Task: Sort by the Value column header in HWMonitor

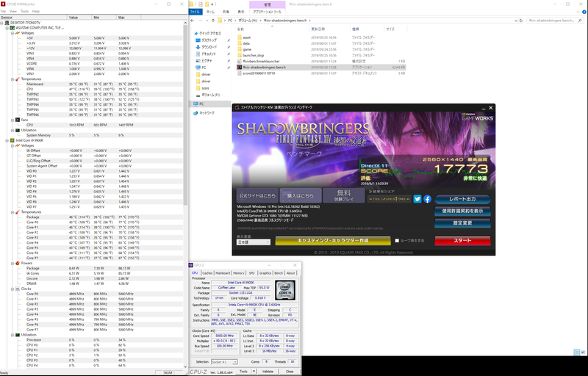Action: pyautogui.click(x=79, y=17)
